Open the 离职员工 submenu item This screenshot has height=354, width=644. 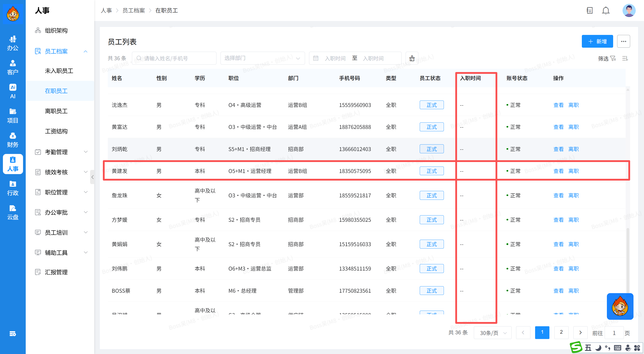coord(56,111)
